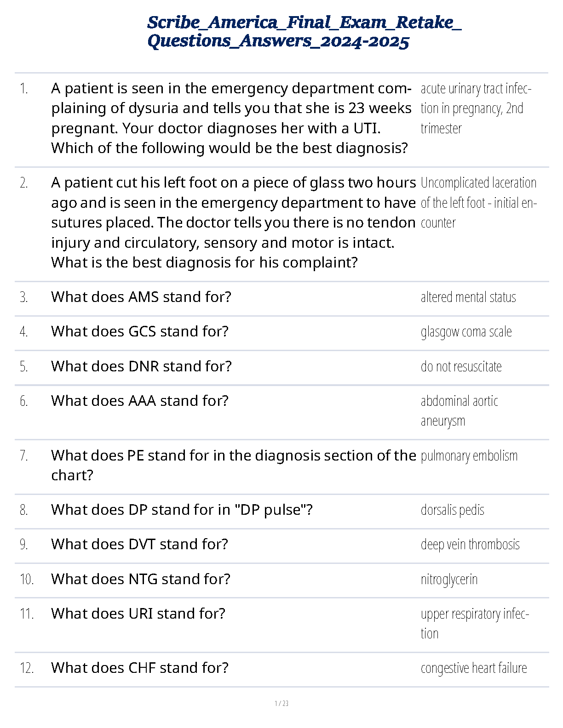Click the nitroglycerin answer
The width and height of the screenshot is (563, 728).
[449, 580]
